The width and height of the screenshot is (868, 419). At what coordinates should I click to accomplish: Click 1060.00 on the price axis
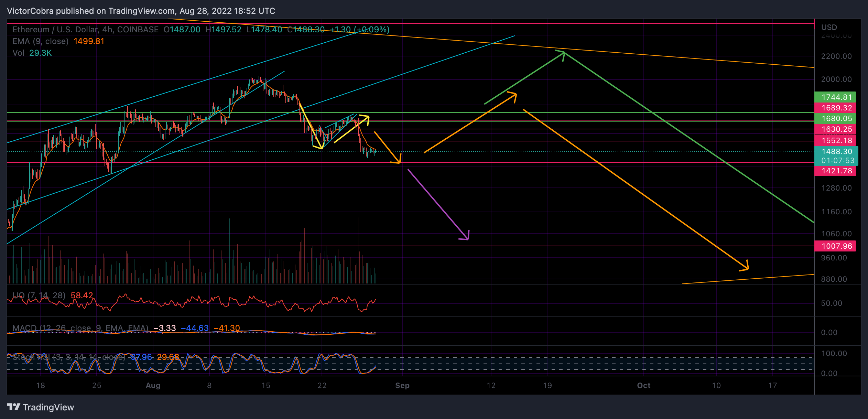point(836,234)
